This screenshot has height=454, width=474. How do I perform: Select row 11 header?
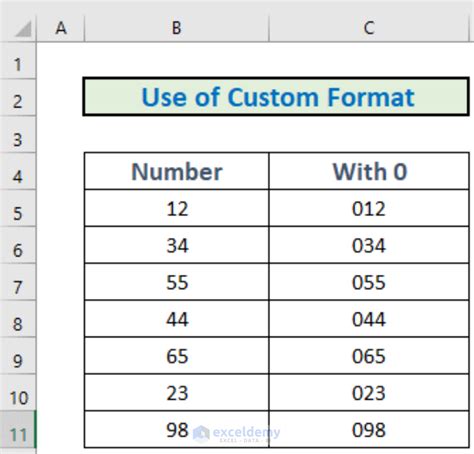[x=18, y=430]
